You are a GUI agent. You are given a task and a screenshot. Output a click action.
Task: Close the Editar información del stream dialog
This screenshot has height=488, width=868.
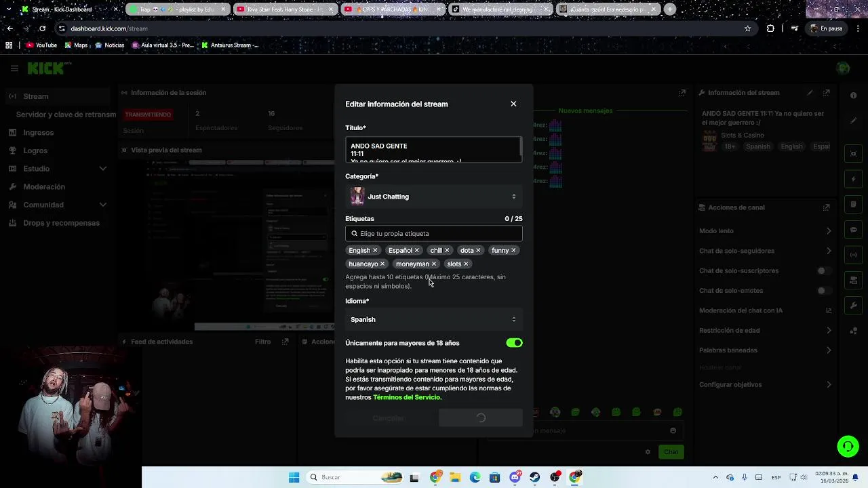(x=513, y=104)
